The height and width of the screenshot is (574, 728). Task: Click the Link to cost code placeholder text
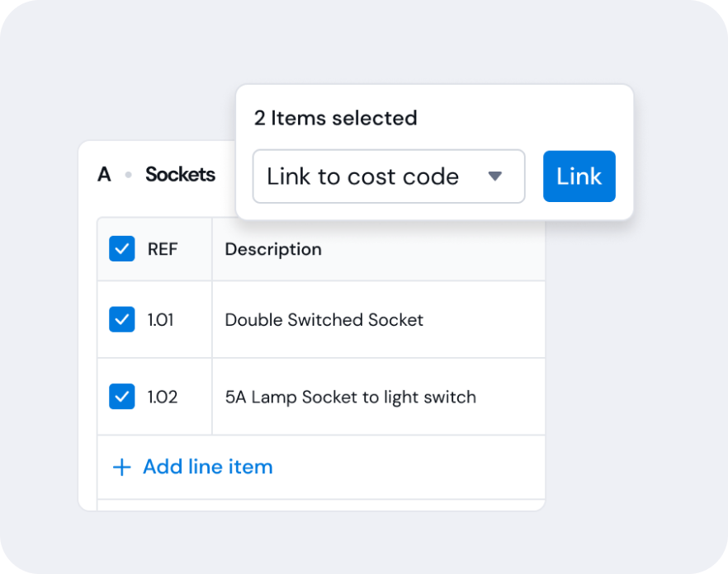pos(362,176)
